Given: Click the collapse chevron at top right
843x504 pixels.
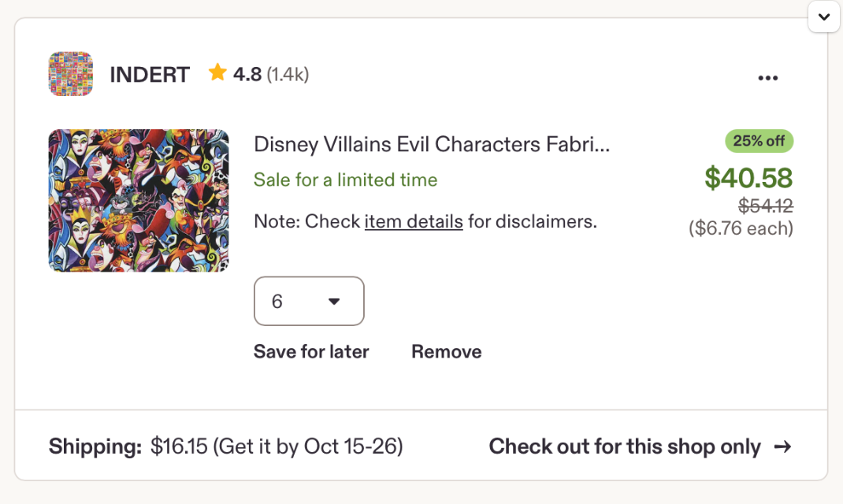Looking at the screenshot, I should point(824,17).
